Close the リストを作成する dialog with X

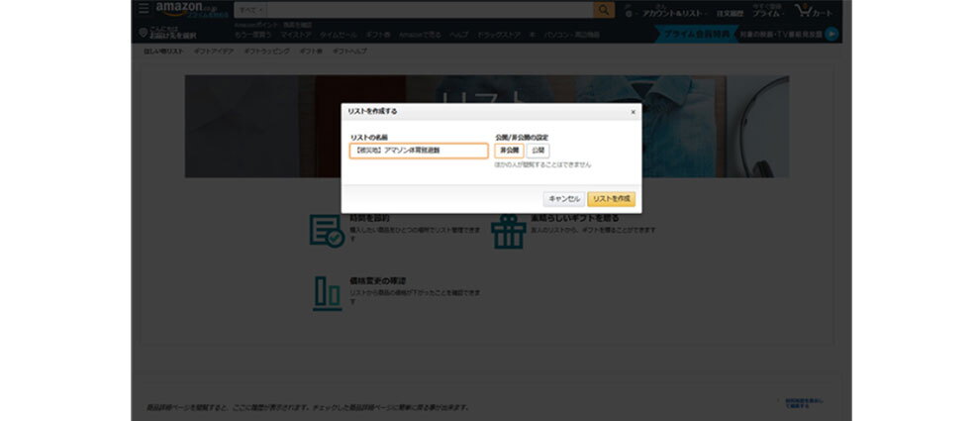[x=633, y=112]
